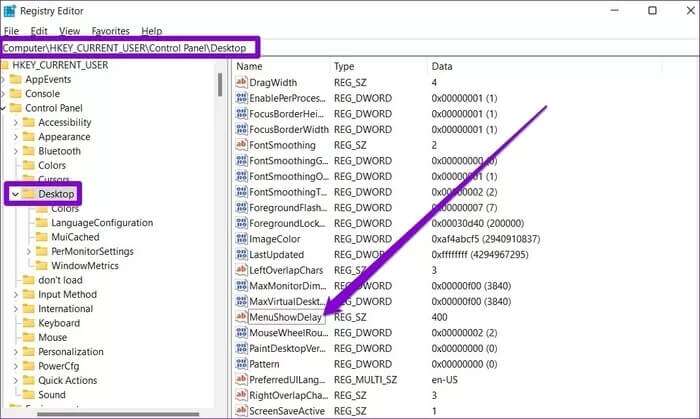Click the Registry Editor app icon in title bar
Image resolution: width=700 pixels, height=419 pixels.
coord(9,11)
